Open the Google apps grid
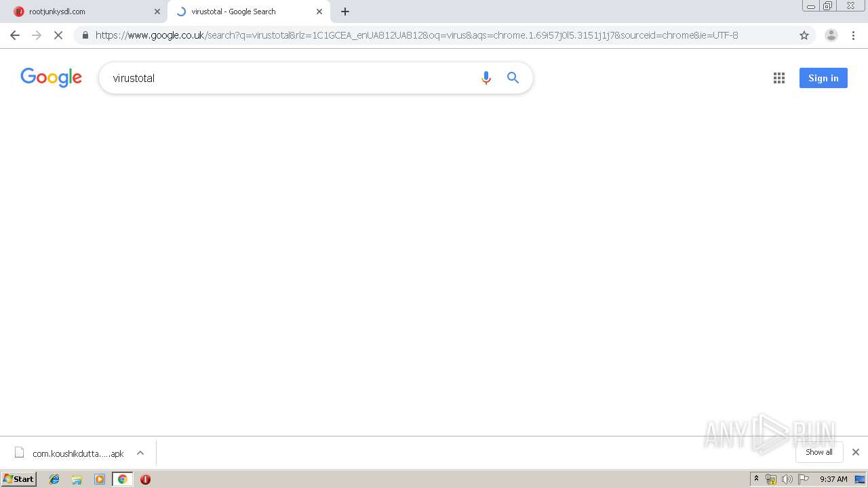868x488 pixels. 779,78
